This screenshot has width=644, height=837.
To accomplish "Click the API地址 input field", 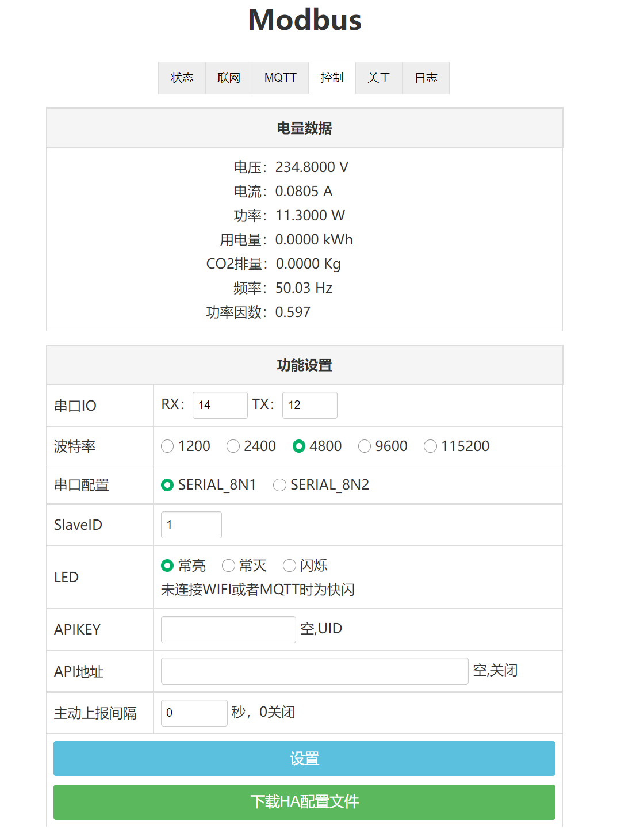I will [314, 671].
